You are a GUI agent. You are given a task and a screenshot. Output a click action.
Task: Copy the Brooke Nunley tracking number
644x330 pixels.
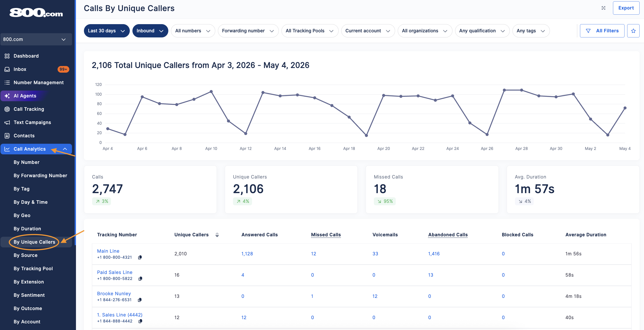pyautogui.click(x=140, y=300)
